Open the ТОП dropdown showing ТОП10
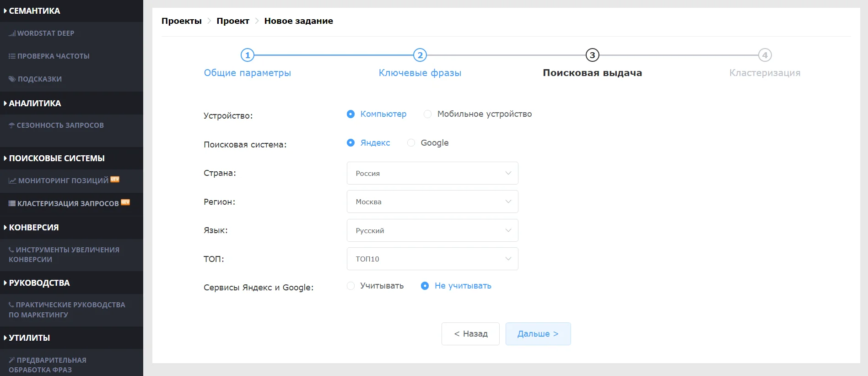 coord(432,259)
